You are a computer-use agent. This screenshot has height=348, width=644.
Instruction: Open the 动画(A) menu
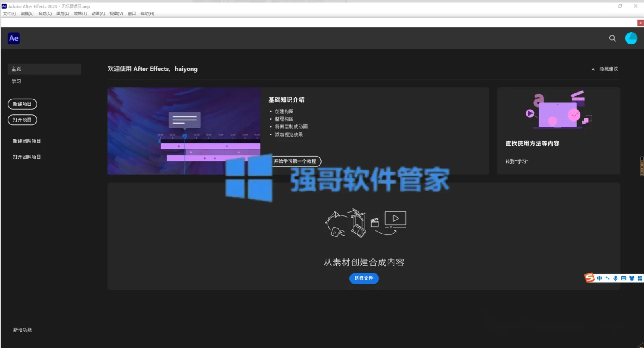98,14
